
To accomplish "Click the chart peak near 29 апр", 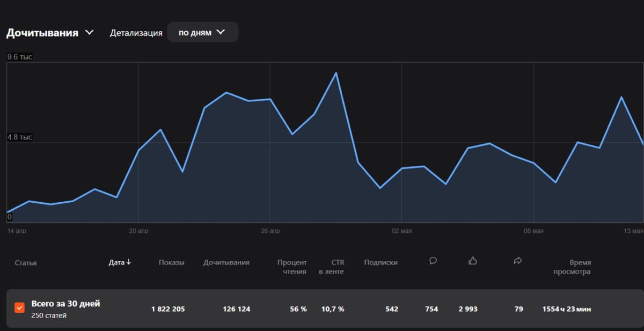I will (336, 73).
